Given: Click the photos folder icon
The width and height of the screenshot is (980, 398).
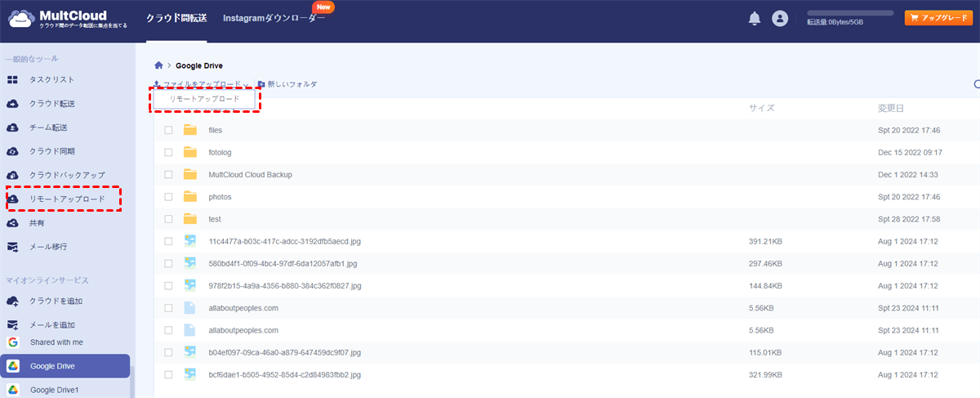Looking at the screenshot, I should tap(190, 196).
